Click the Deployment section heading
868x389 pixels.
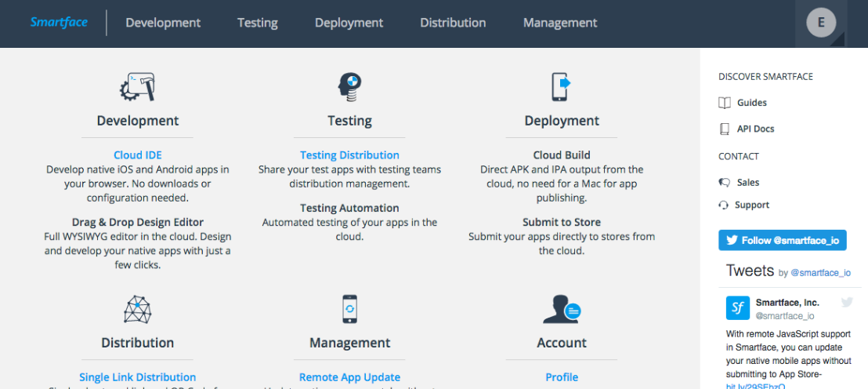(x=562, y=120)
